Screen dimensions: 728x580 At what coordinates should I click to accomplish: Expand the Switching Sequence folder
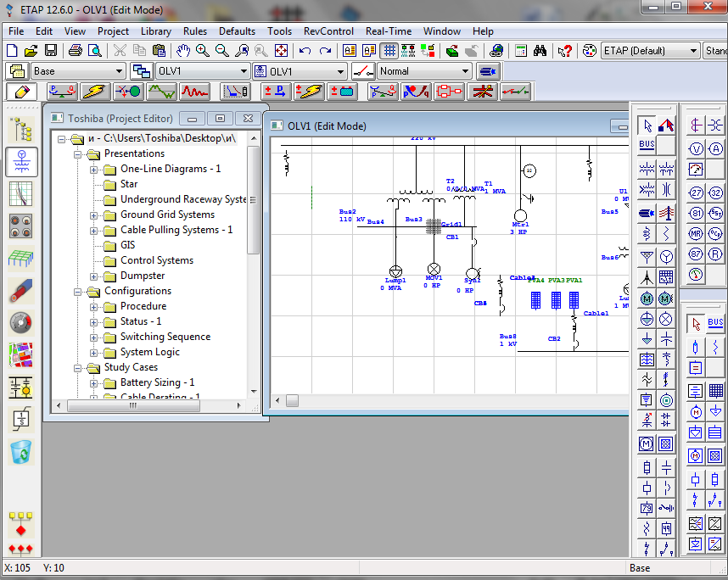point(93,337)
